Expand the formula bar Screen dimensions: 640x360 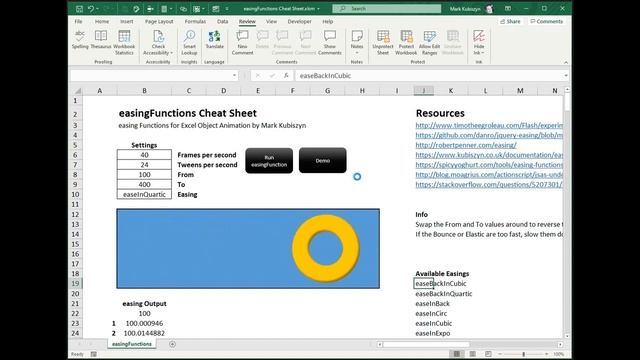pyautogui.click(x=565, y=76)
